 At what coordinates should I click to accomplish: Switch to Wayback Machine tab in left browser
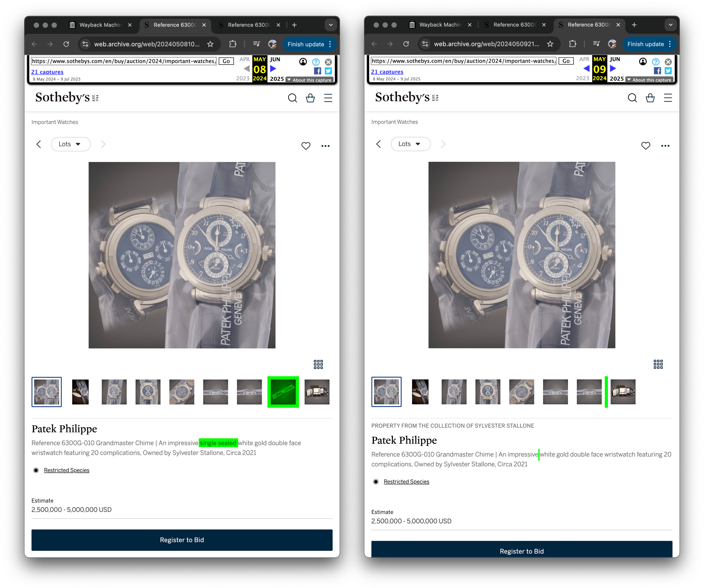(100, 25)
